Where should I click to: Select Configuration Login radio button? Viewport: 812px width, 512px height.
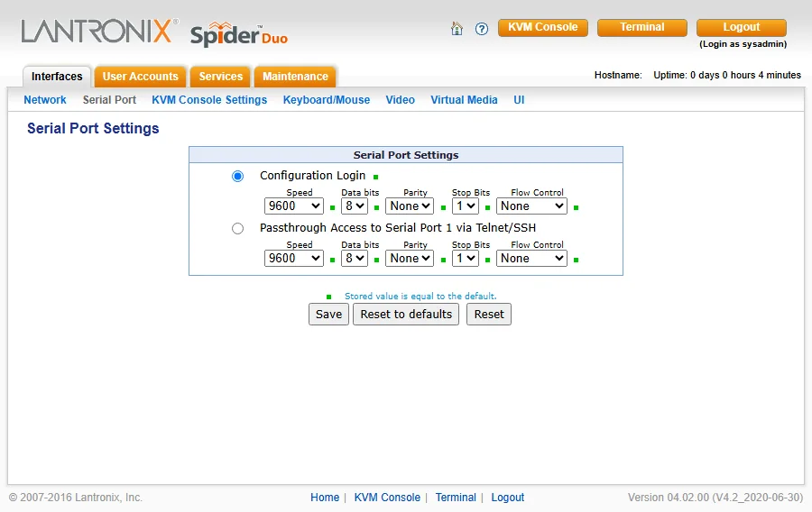click(237, 177)
